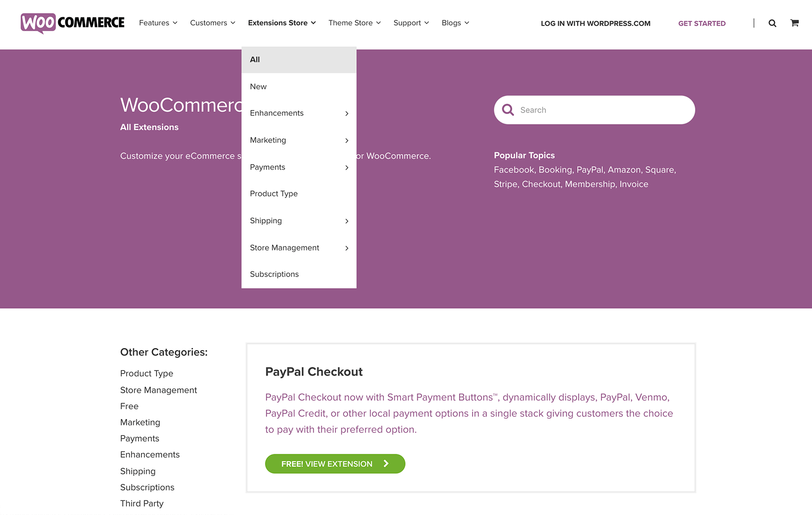Expand the Store Management submenu chevron
The image size is (812, 515).
point(347,248)
